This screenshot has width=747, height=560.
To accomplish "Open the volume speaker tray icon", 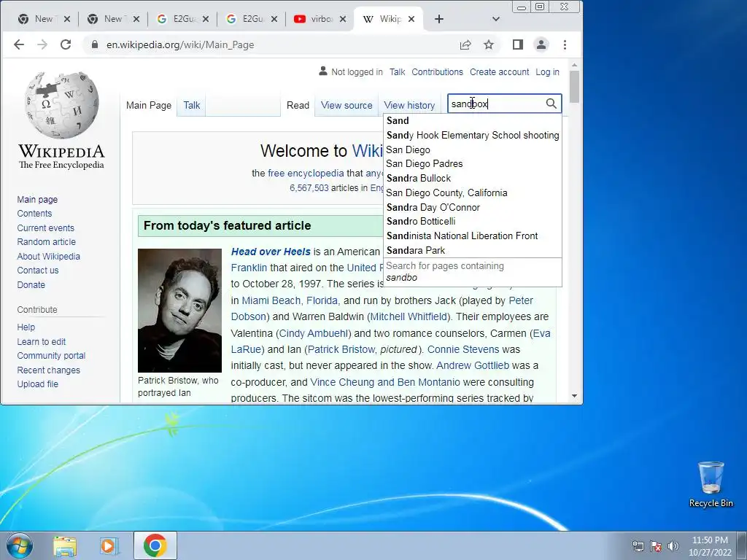I will click(x=673, y=546).
